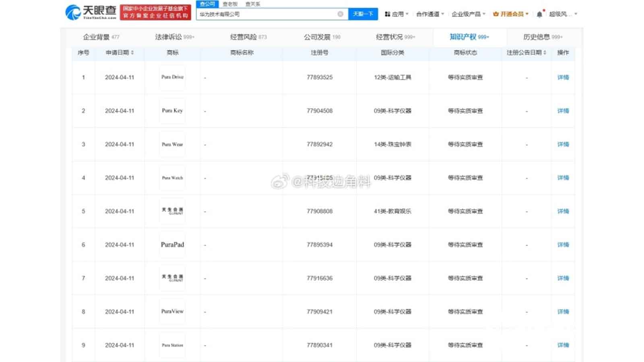Clear the search box text
Image resolution: width=644 pixels, height=362 pixels.
coord(340,14)
